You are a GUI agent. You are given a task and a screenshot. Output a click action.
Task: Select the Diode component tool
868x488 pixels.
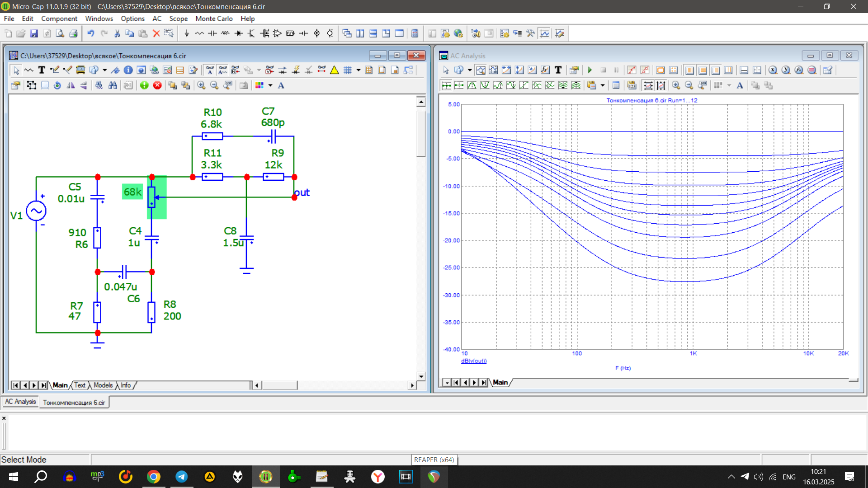(239, 33)
